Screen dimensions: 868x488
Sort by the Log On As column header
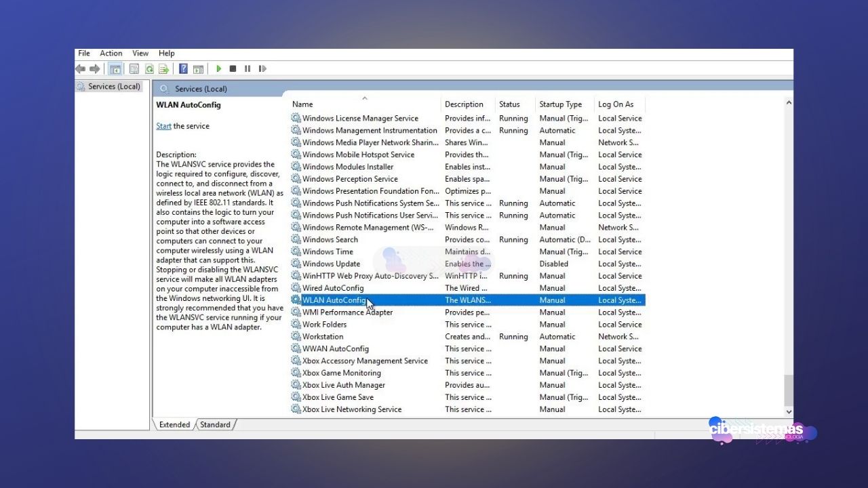tap(619, 104)
